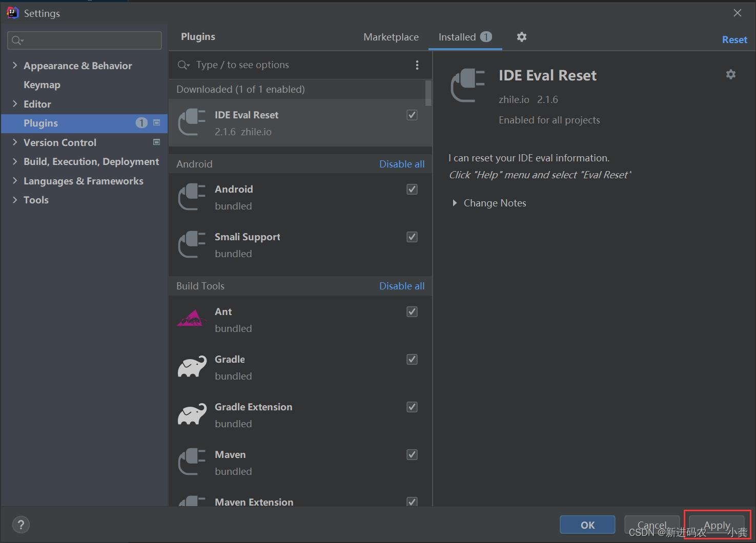Switch to the Marketplace tab
This screenshot has height=543, width=756.
[391, 37]
